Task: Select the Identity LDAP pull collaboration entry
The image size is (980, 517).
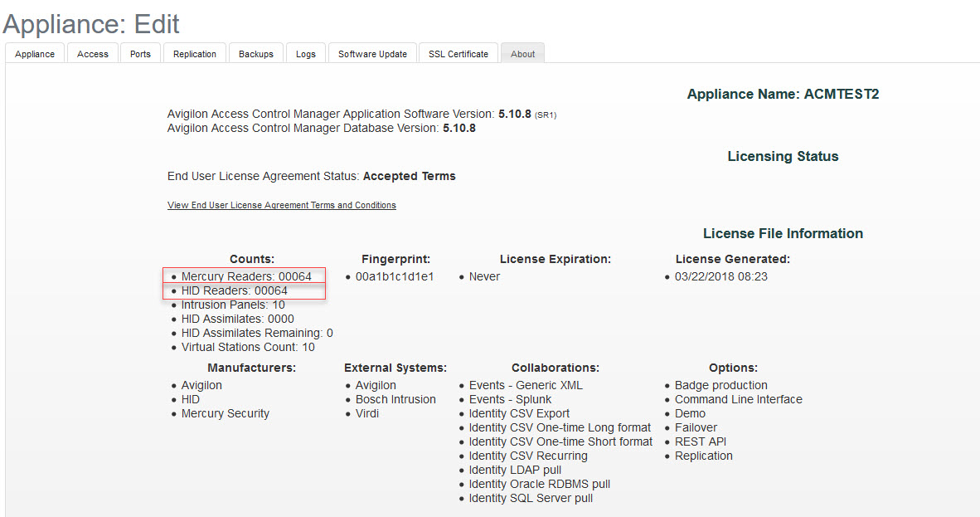Action: tap(516, 470)
